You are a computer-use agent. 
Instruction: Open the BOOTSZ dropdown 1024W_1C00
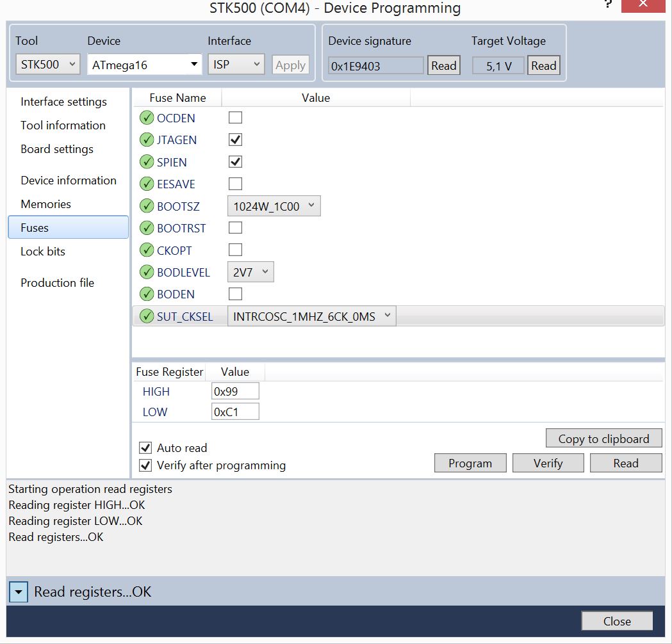pyautogui.click(x=274, y=206)
